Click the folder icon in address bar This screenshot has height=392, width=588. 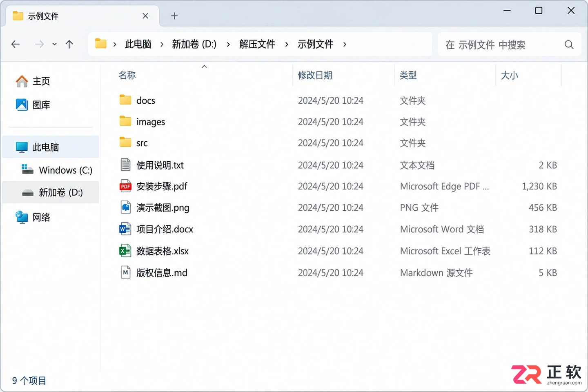101,44
